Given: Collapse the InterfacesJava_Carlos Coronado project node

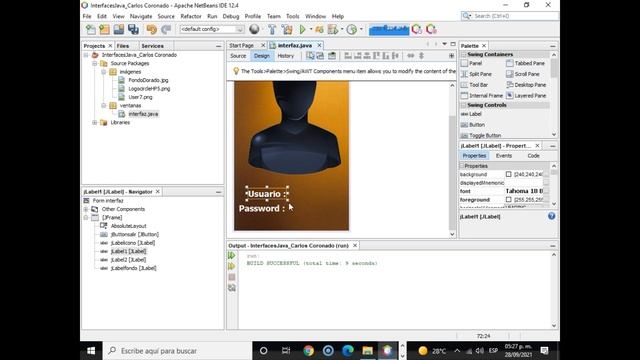Looking at the screenshot, I should pos(86,55).
